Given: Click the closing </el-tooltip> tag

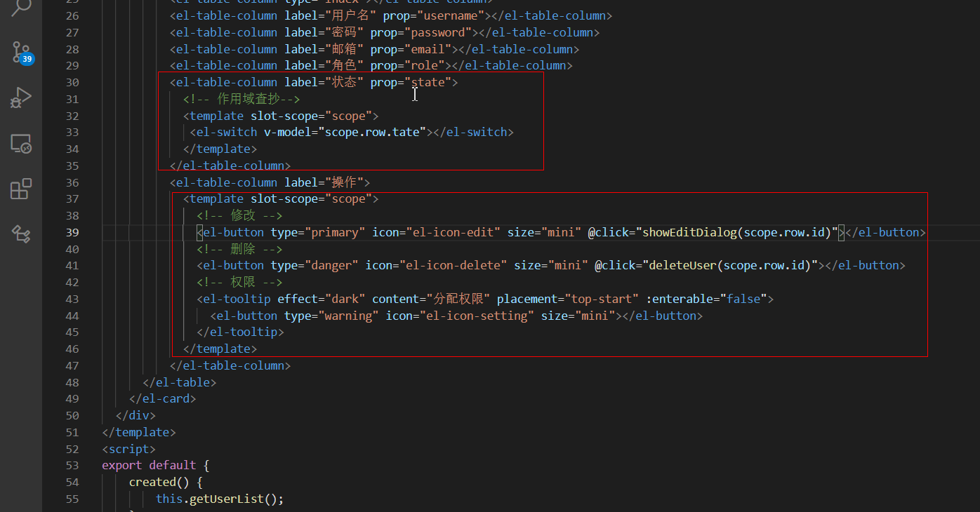Looking at the screenshot, I should point(241,332).
